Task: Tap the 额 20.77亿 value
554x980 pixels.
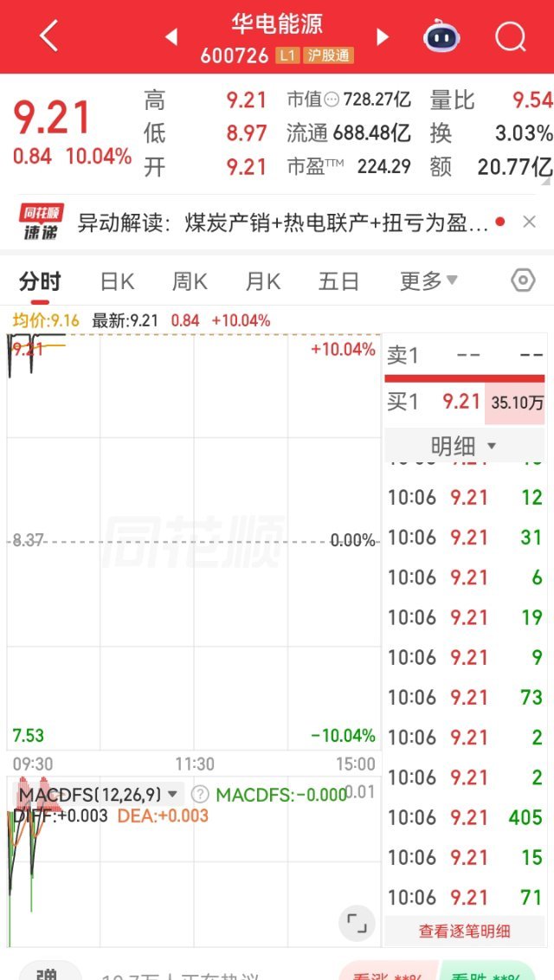Action: point(515,167)
